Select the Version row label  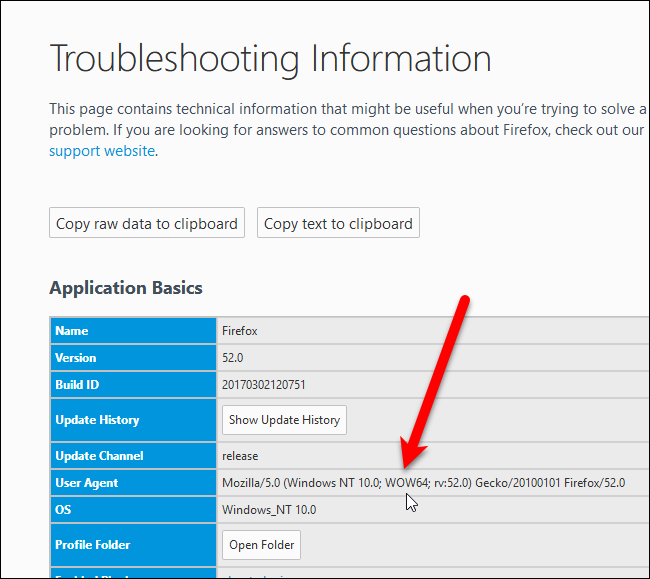tap(76, 358)
